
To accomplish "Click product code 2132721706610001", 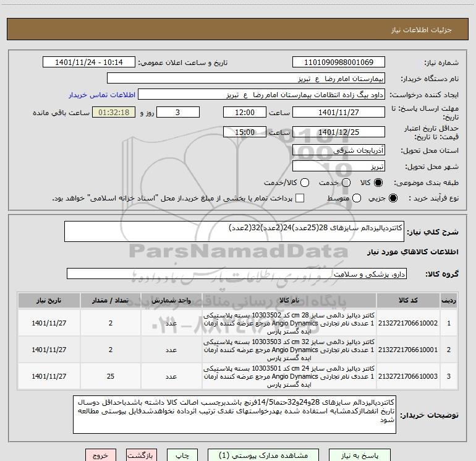I will coord(408,350).
